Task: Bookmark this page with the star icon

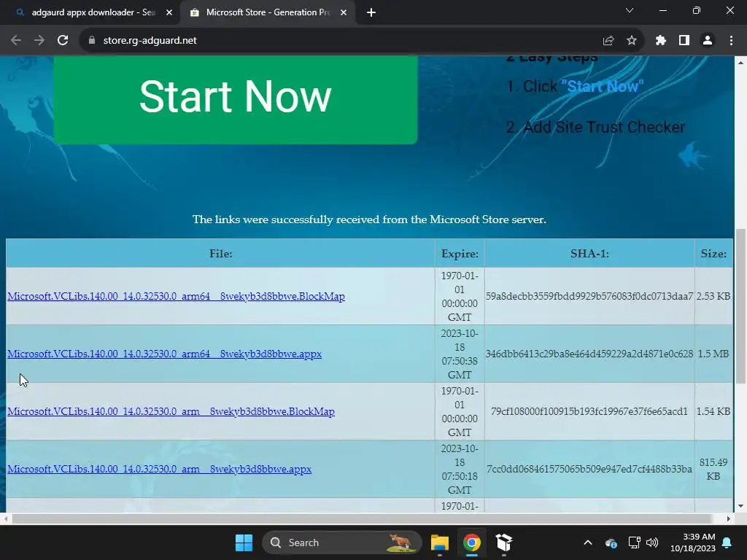Action: click(x=632, y=41)
